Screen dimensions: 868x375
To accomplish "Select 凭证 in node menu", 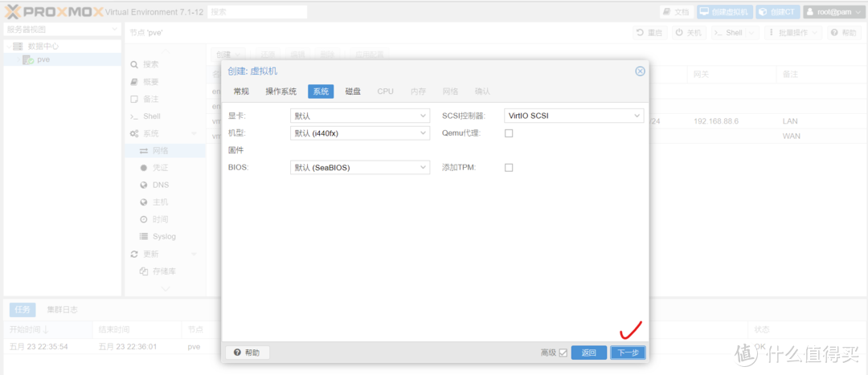I will tap(165, 168).
